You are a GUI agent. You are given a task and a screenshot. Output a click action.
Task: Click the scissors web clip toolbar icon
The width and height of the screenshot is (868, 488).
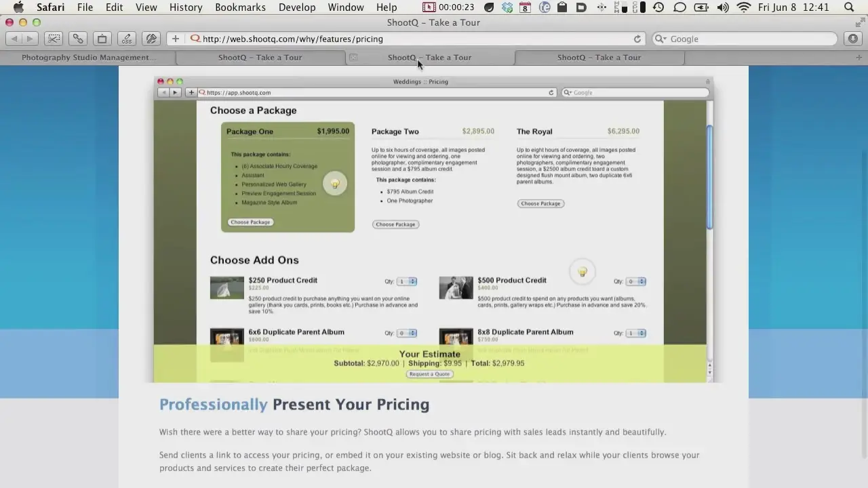point(54,39)
